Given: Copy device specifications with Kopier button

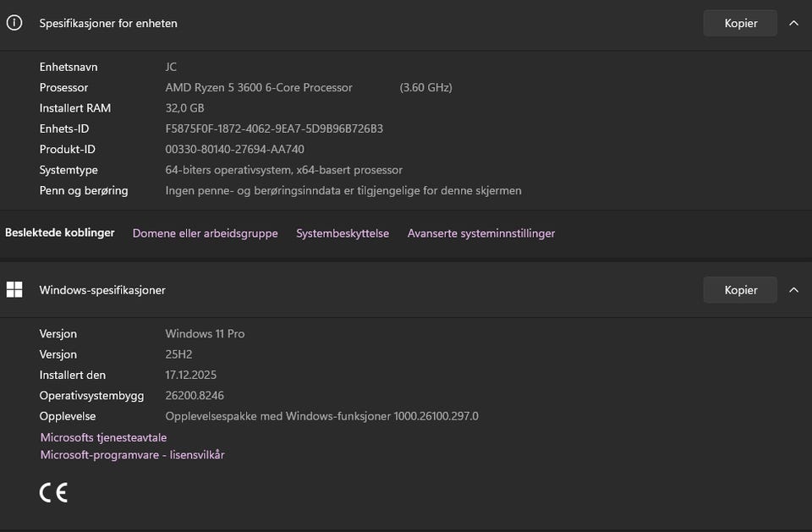Looking at the screenshot, I should click(x=740, y=23).
